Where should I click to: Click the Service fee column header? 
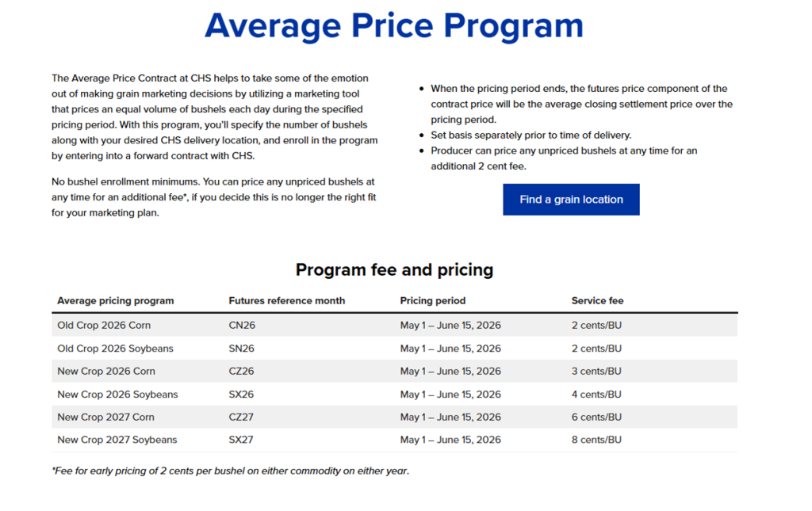(x=597, y=301)
